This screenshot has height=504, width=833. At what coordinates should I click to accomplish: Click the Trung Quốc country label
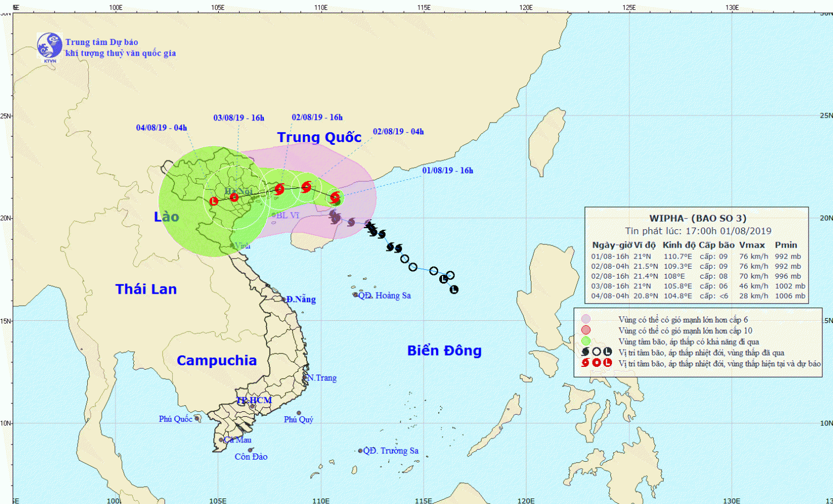(319, 137)
